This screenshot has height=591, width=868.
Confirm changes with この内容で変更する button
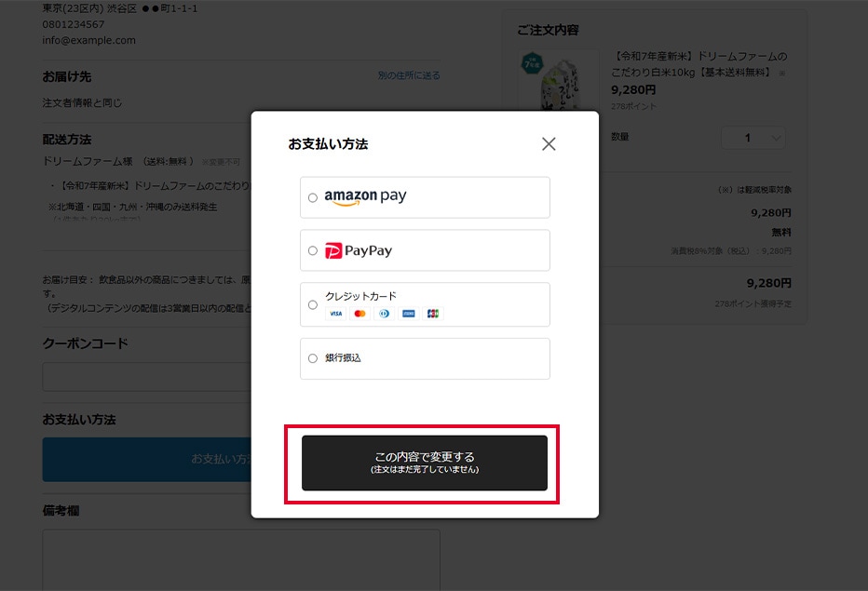(425, 463)
